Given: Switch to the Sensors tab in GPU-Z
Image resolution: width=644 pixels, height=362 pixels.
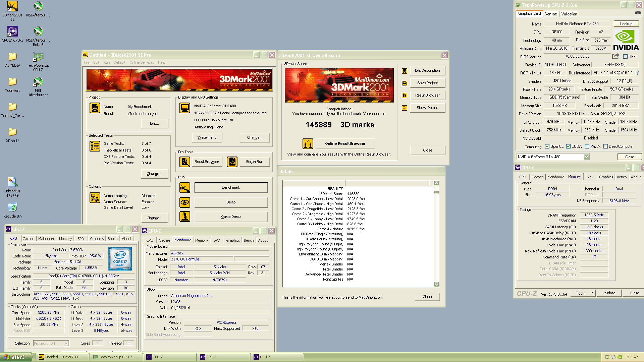Looking at the screenshot, I should click(551, 14).
